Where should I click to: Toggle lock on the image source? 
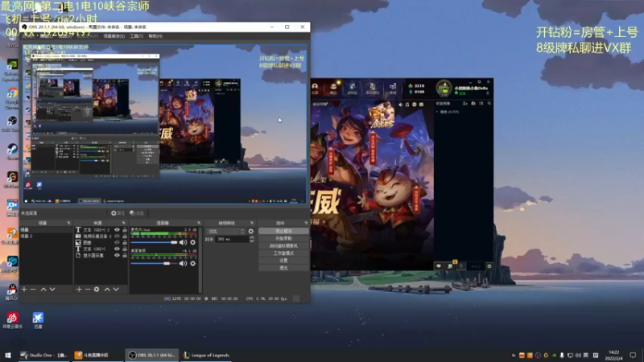click(125, 243)
